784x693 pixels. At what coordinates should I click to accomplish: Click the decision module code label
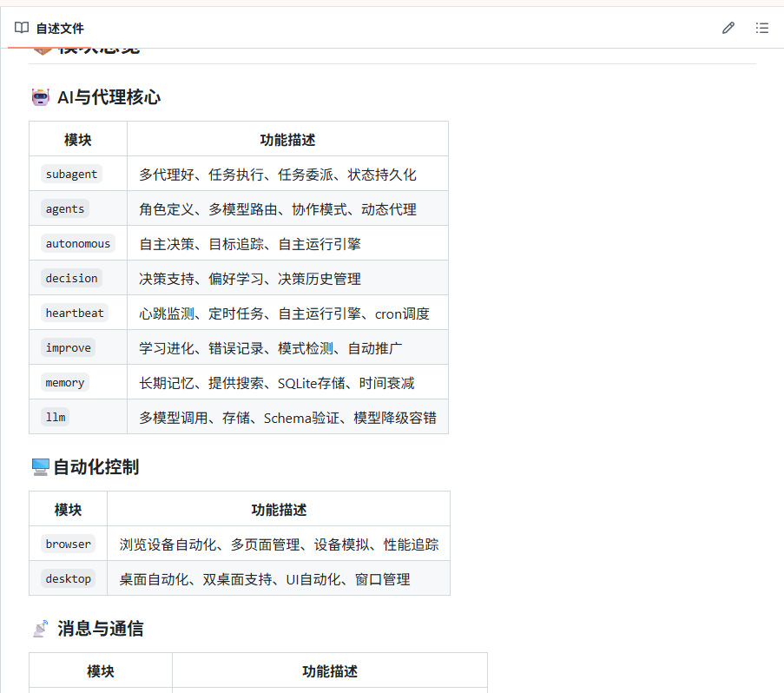click(72, 278)
